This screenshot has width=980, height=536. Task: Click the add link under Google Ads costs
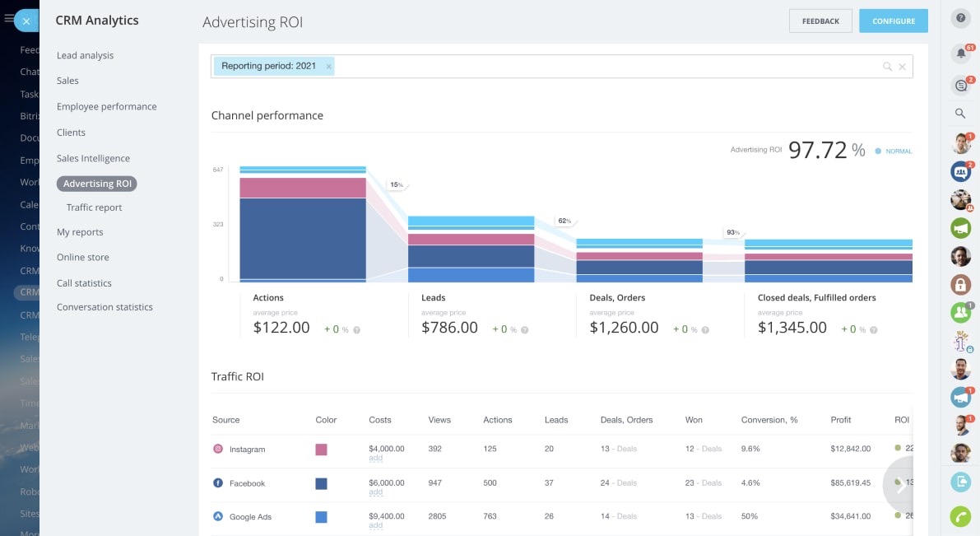(x=375, y=525)
